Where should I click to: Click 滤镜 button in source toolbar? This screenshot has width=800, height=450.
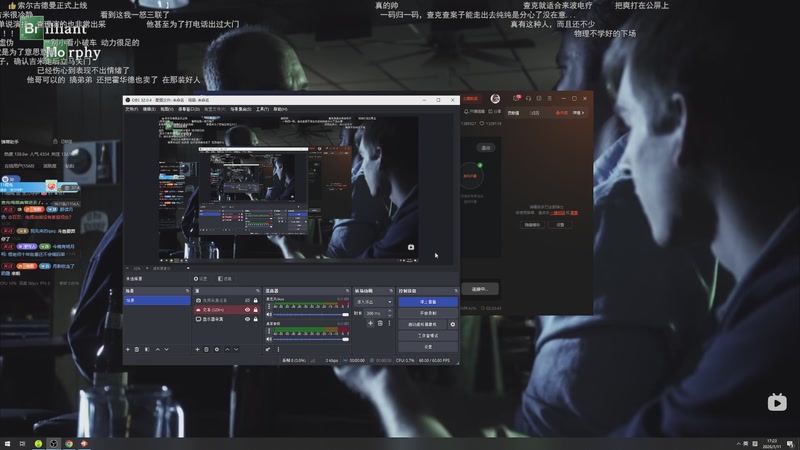pos(224,279)
